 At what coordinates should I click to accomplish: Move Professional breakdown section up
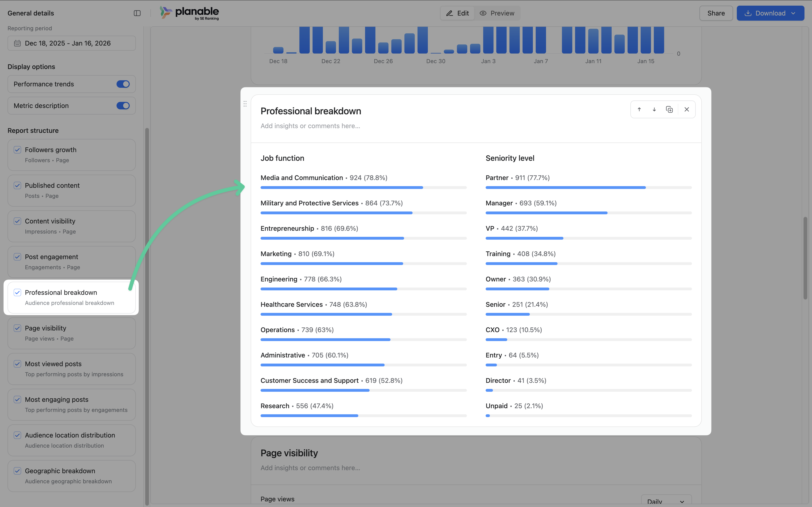pyautogui.click(x=639, y=109)
